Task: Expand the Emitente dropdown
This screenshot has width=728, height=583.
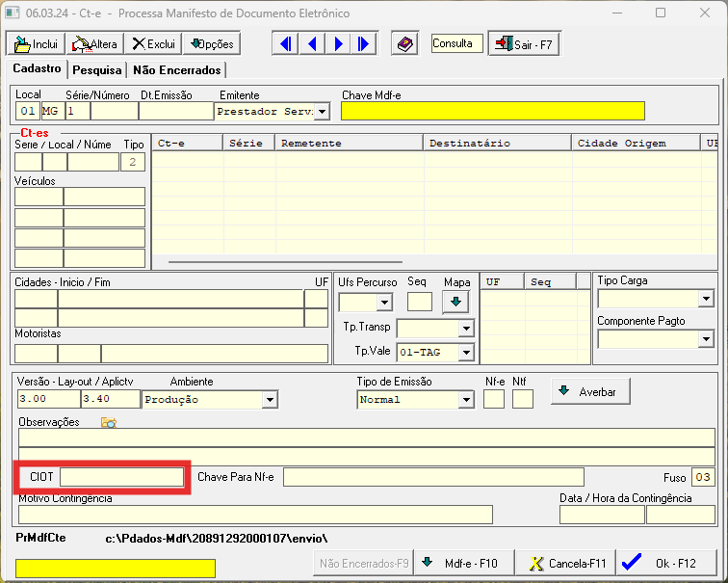Action: click(322, 112)
